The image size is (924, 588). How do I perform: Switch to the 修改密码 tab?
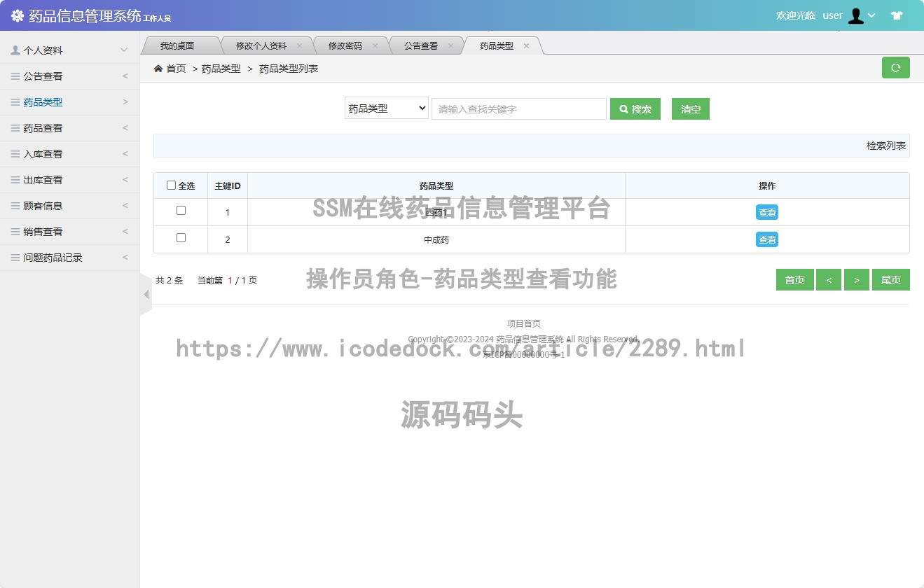point(345,45)
